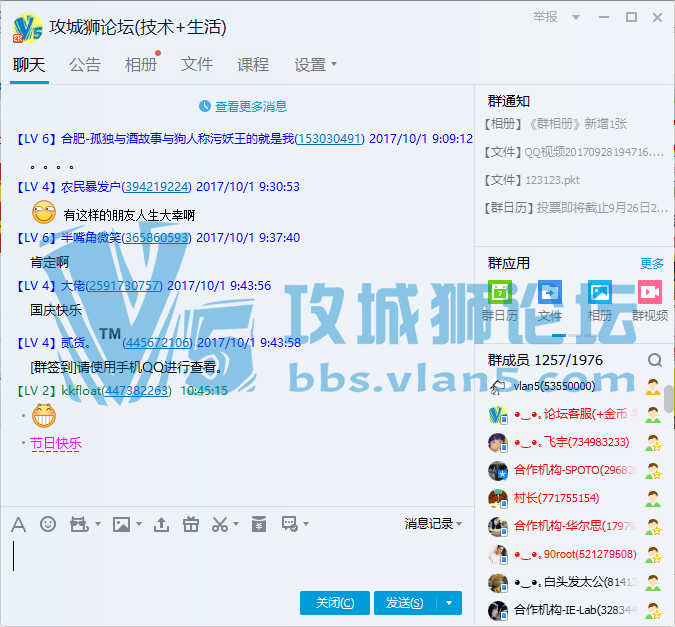Click the gift box icon
This screenshot has height=627, width=675.
[x=191, y=524]
